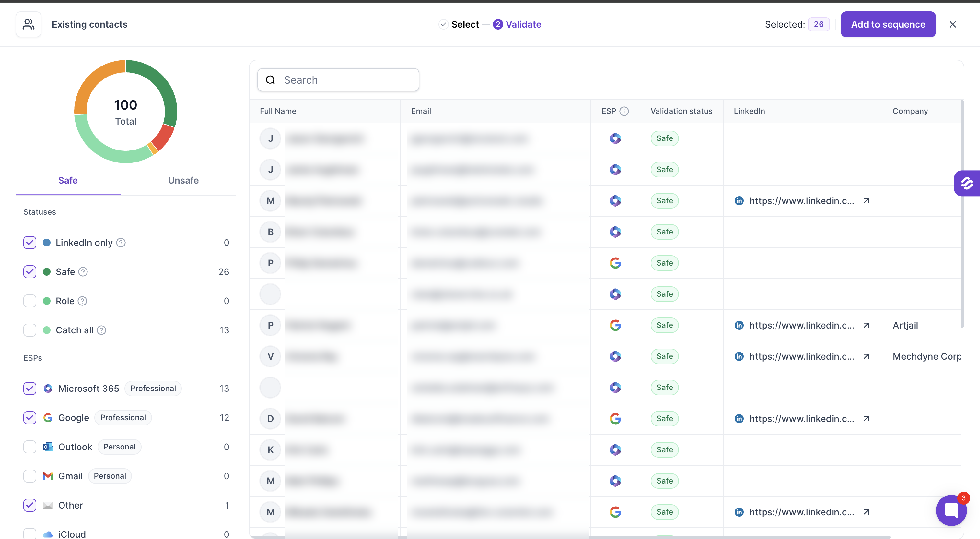
Task: Uncheck the Google ESP filter
Action: coord(30,418)
